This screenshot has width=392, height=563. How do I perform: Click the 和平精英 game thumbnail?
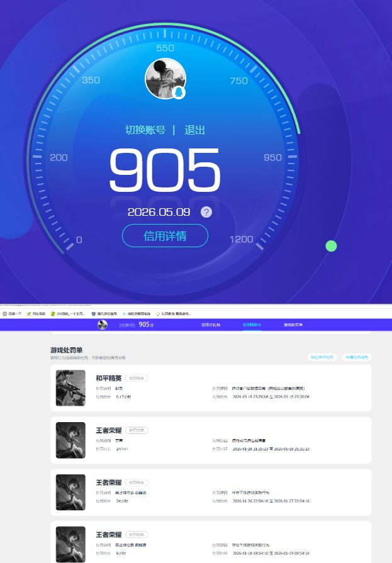(x=70, y=388)
